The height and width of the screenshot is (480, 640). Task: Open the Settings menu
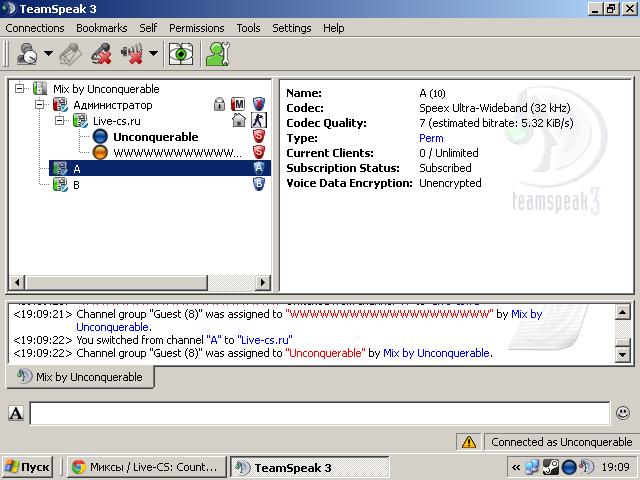pyautogui.click(x=291, y=28)
